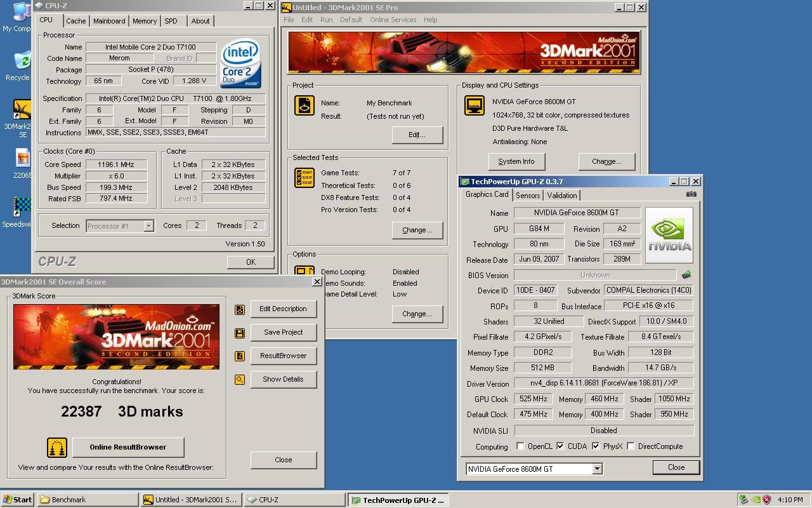This screenshot has height=508, width=812.
Task: Click the Intel Core 2 Duo logo
Action: coord(241,64)
